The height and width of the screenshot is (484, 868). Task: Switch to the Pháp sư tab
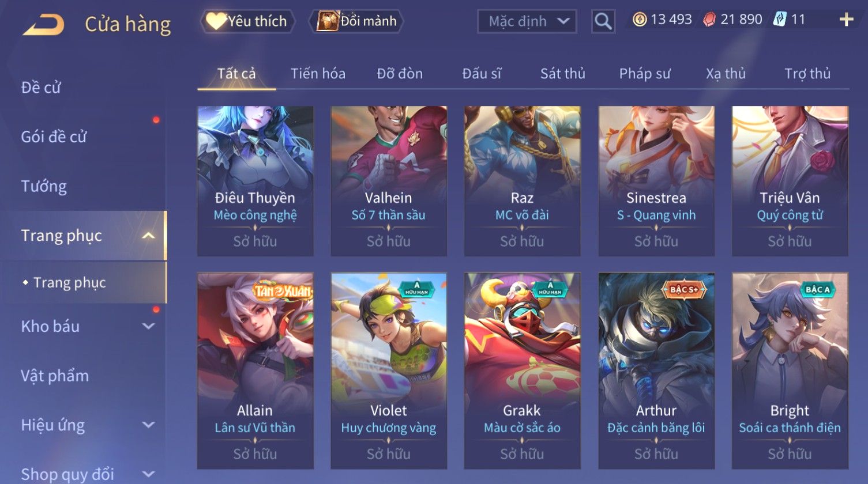[645, 74]
